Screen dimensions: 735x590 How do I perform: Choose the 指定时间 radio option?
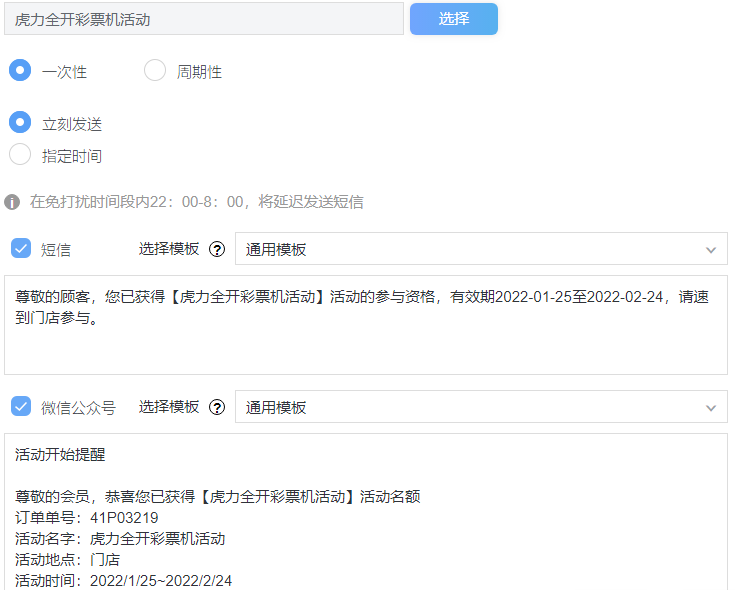[x=20, y=154]
